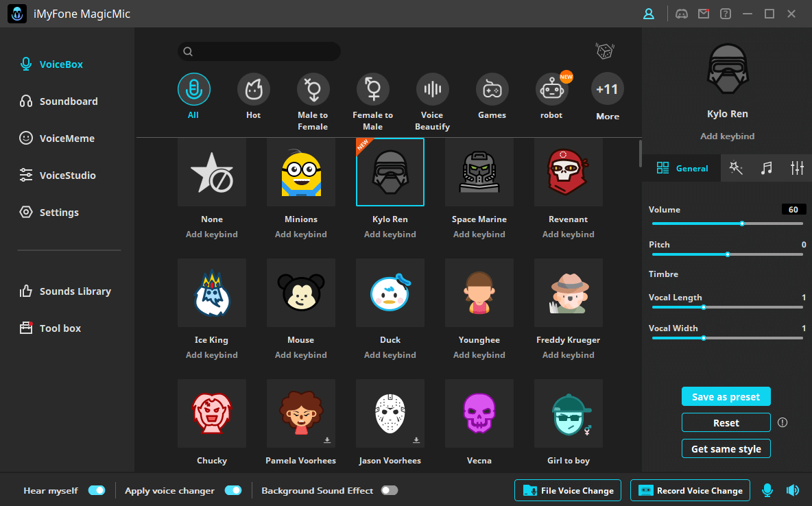Screen dimensions: 812x506
Task: Adjust the Pitch slider
Action: [x=727, y=254]
